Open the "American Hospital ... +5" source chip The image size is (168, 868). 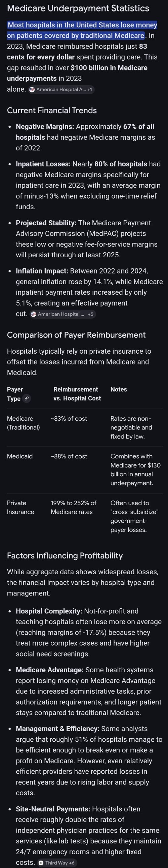[62, 314]
